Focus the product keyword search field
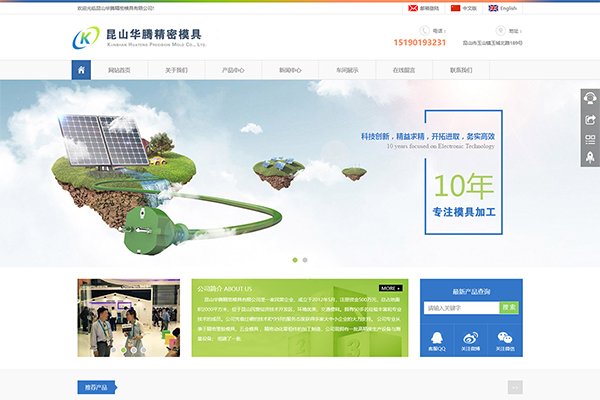 tap(460, 308)
